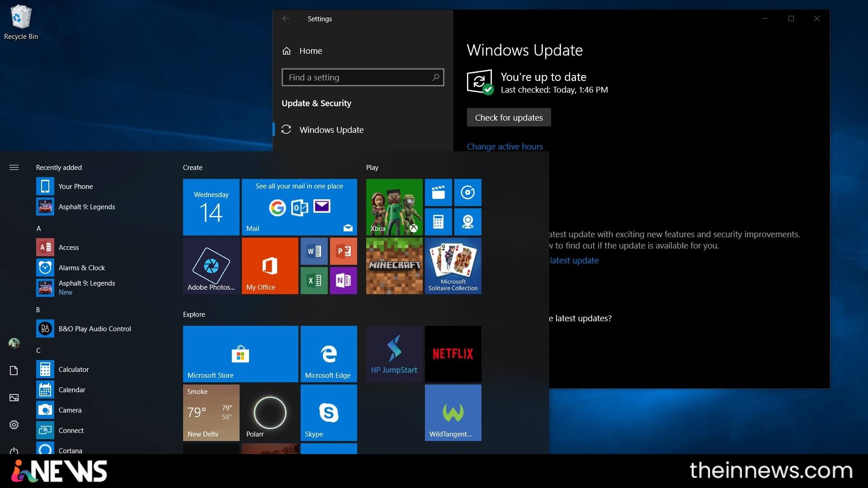The width and height of the screenshot is (868, 488).
Task: Open the Movies & TV small tile
Action: pyautogui.click(x=439, y=192)
